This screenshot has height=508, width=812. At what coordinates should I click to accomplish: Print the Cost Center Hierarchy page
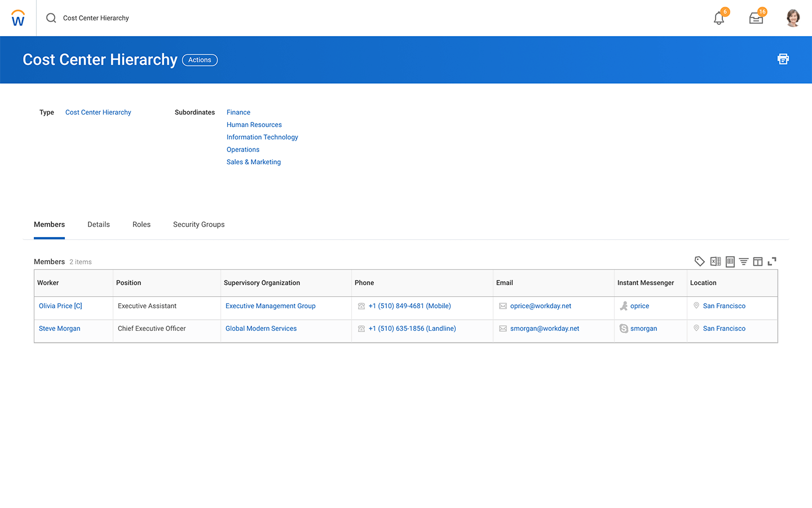783,59
